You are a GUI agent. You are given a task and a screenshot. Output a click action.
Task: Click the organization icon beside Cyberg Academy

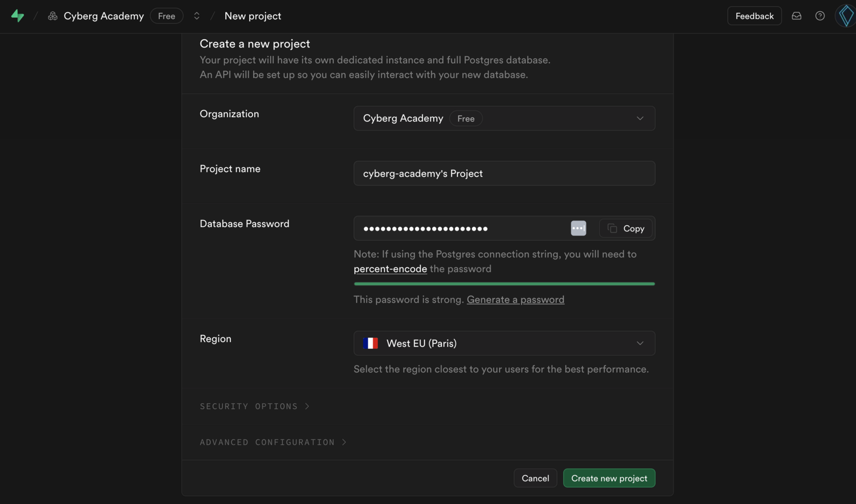[52, 16]
